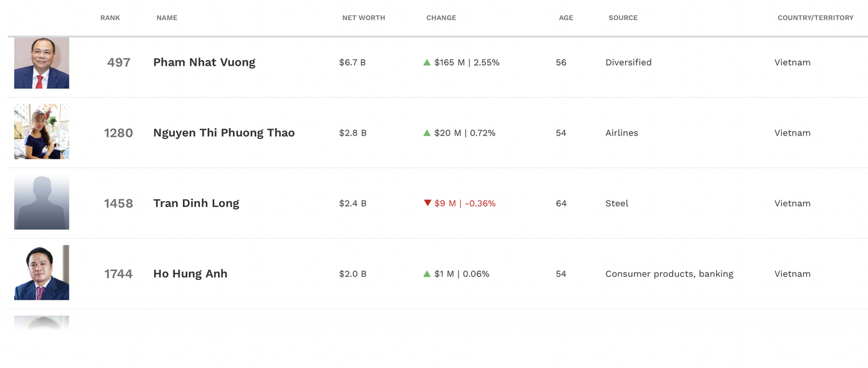Click the CHANGE column header
868x368 pixels.
(441, 17)
